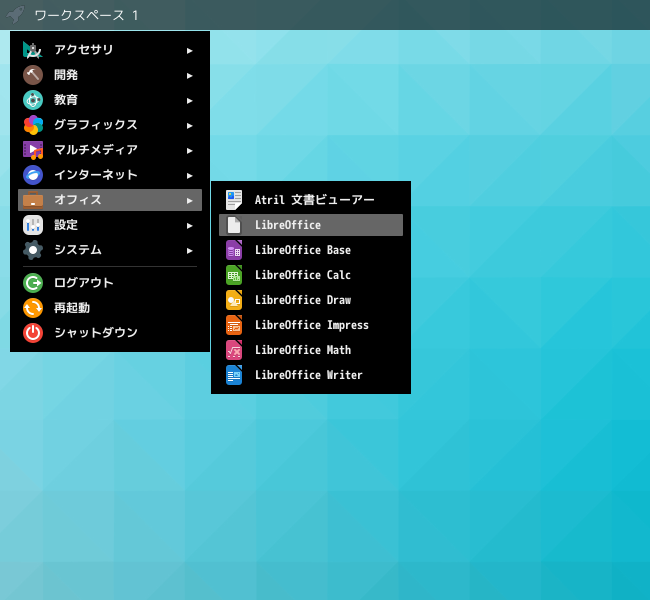Launch LibreOffice Calc
The image size is (650, 600).
tap(311, 275)
